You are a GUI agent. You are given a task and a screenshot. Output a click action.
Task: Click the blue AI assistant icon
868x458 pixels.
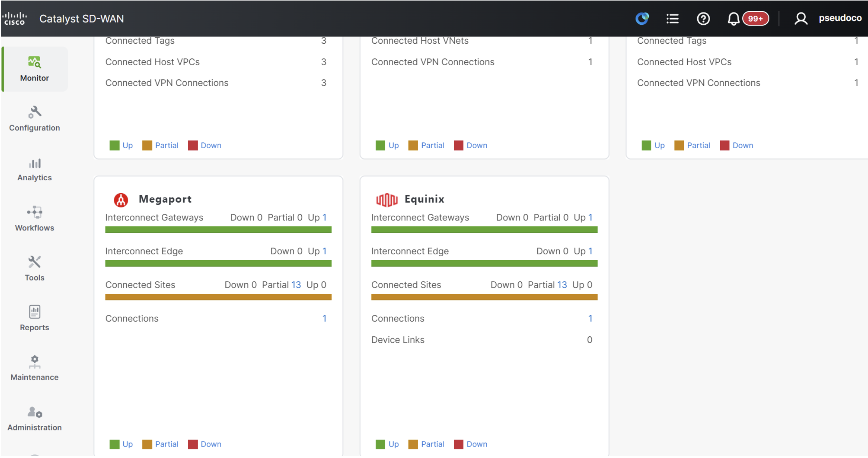pos(642,19)
